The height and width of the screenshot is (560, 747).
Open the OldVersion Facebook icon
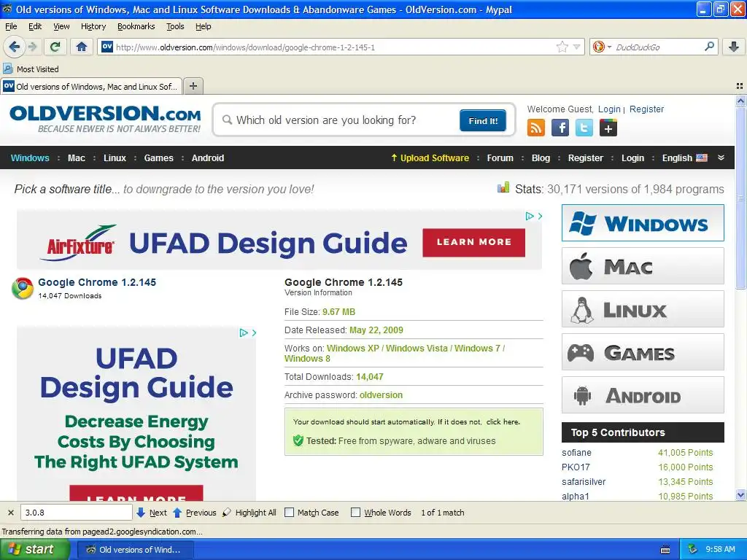560,128
